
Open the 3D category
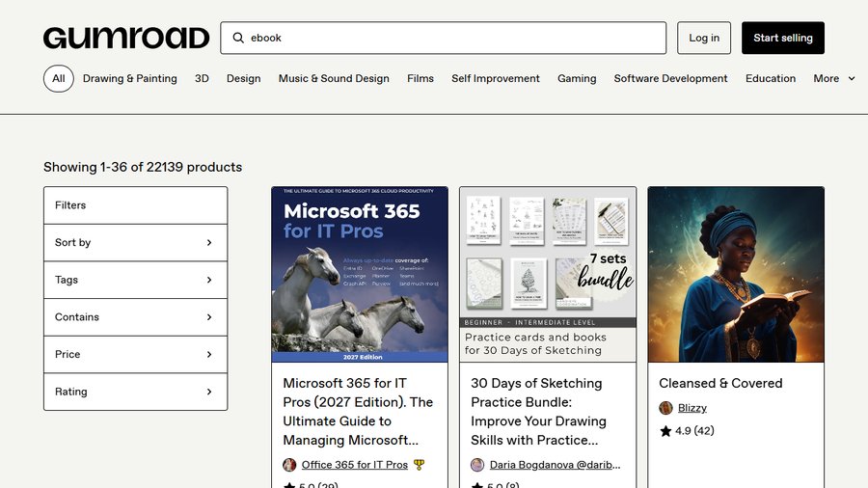[202, 78]
